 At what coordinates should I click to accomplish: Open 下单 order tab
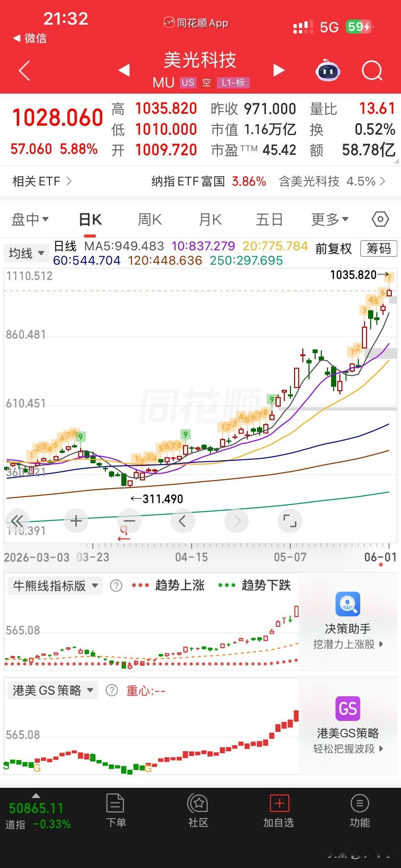[116, 811]
